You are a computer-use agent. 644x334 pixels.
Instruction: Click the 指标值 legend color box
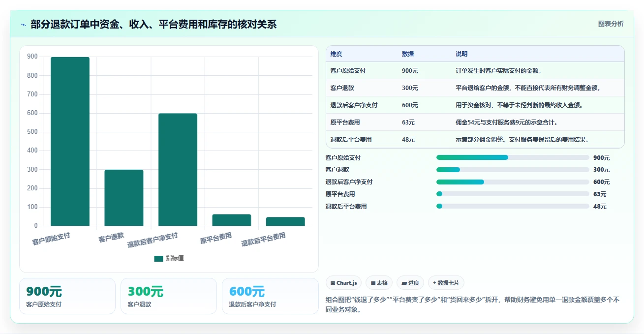coord(158,259)
